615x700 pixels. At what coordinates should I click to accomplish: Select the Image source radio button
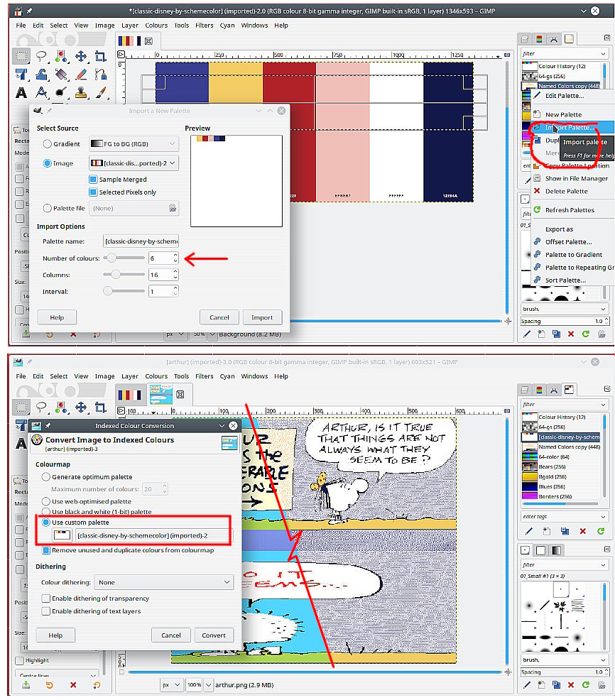click(48, 163)
